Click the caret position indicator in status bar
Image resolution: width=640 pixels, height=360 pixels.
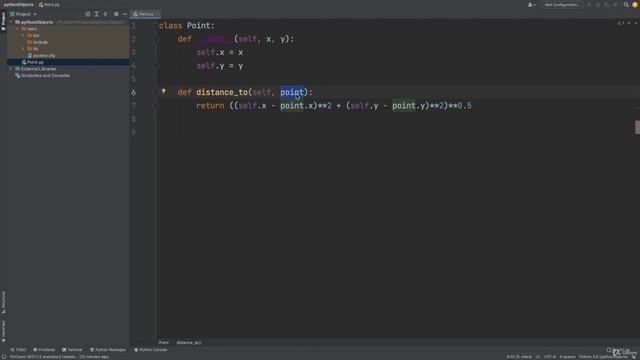coord(519,357)
